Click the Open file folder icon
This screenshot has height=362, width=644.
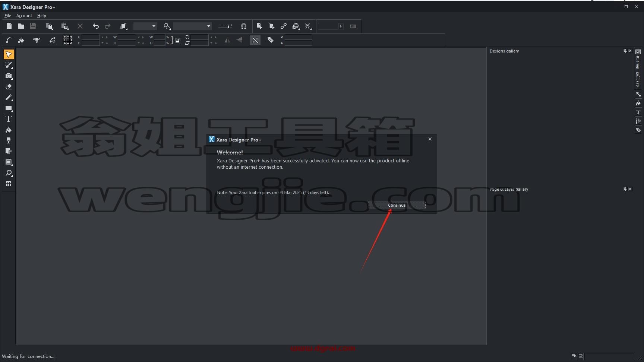click(x=21, y=26)
